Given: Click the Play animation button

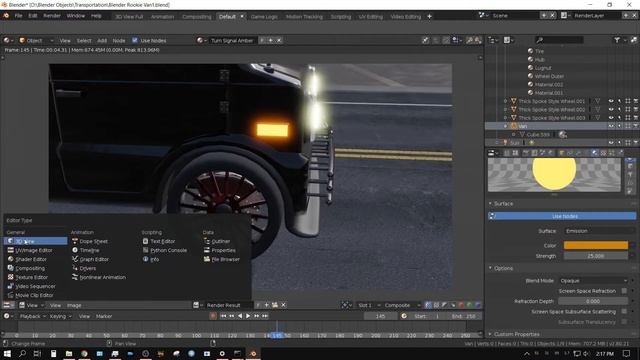Looking at the screenshot, I should pos(248,316).
